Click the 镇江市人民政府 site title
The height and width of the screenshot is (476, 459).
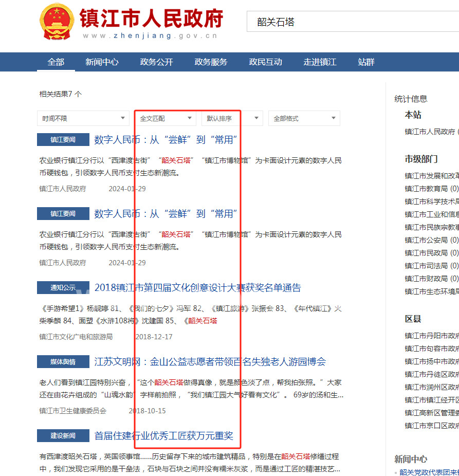[151, 19]
